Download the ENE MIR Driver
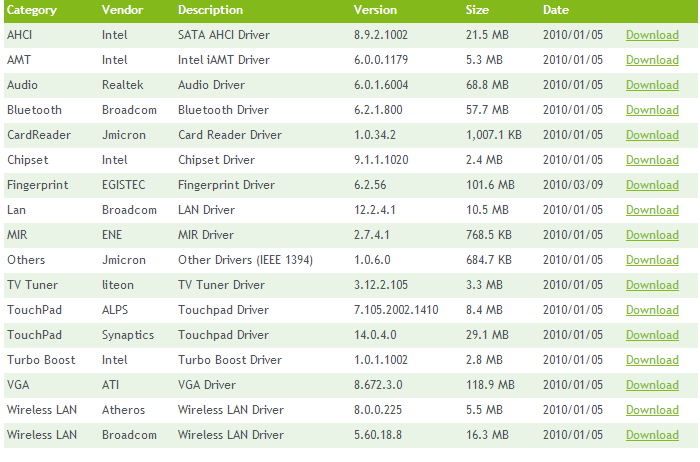The image size is (700, 462). (x=652, y=235)
